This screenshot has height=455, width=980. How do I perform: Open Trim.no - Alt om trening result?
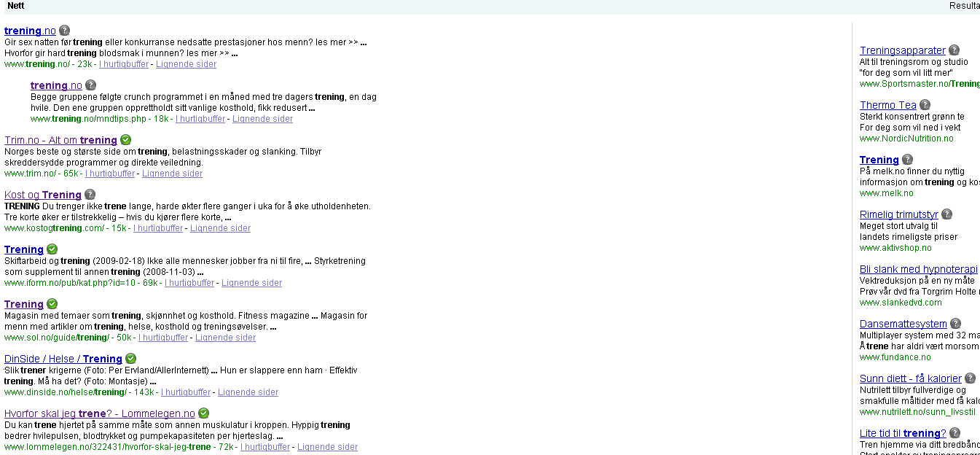pyautogui.click(x=60, y=139)
